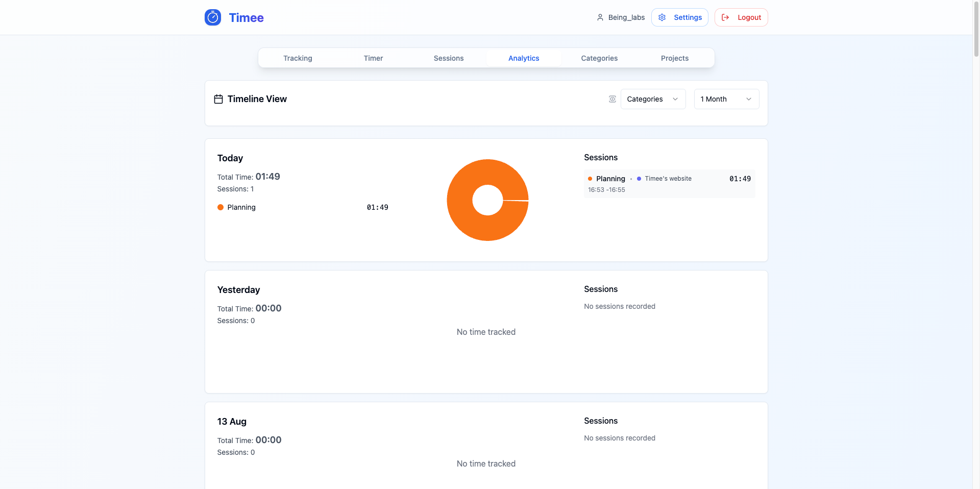980x489 pixels.
Task: Toggle the Planning session entry highlight
Action: coord(669,184)
